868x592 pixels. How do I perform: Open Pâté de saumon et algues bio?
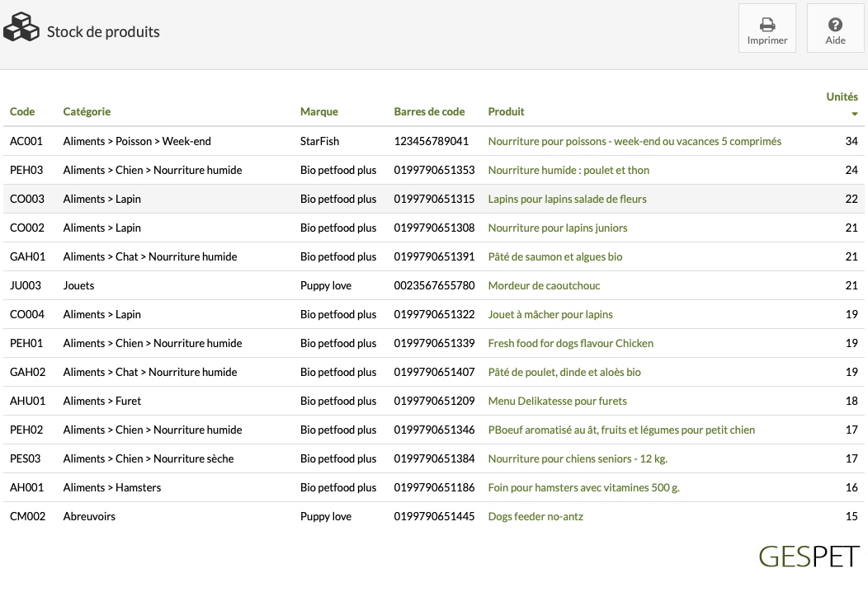555,256
